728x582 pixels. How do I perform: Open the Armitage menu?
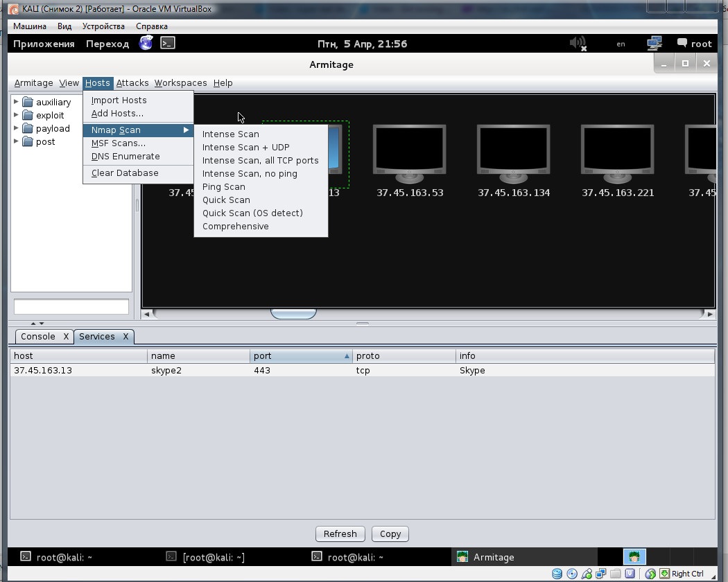33,83
